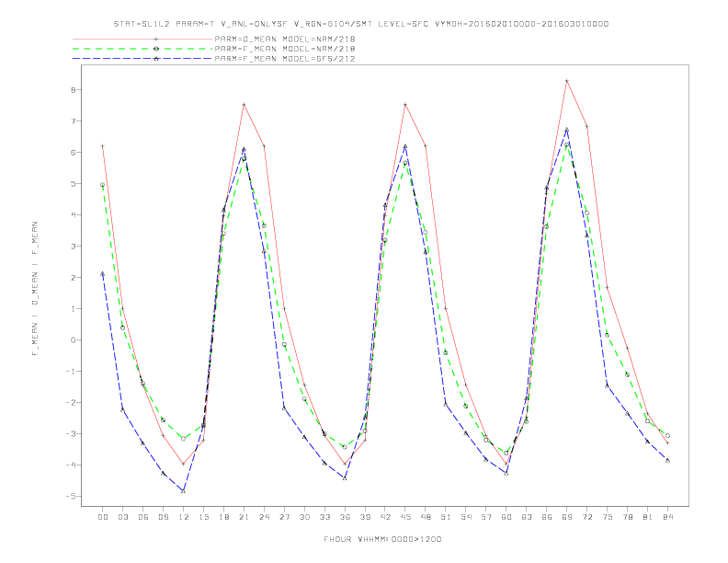Click y-axis tick label -3
728x563 pixels.
(71, 434)
